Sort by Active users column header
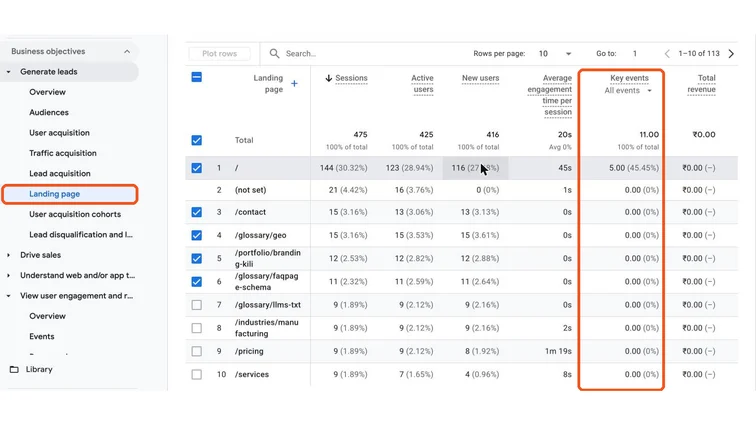 click(422, 84)
